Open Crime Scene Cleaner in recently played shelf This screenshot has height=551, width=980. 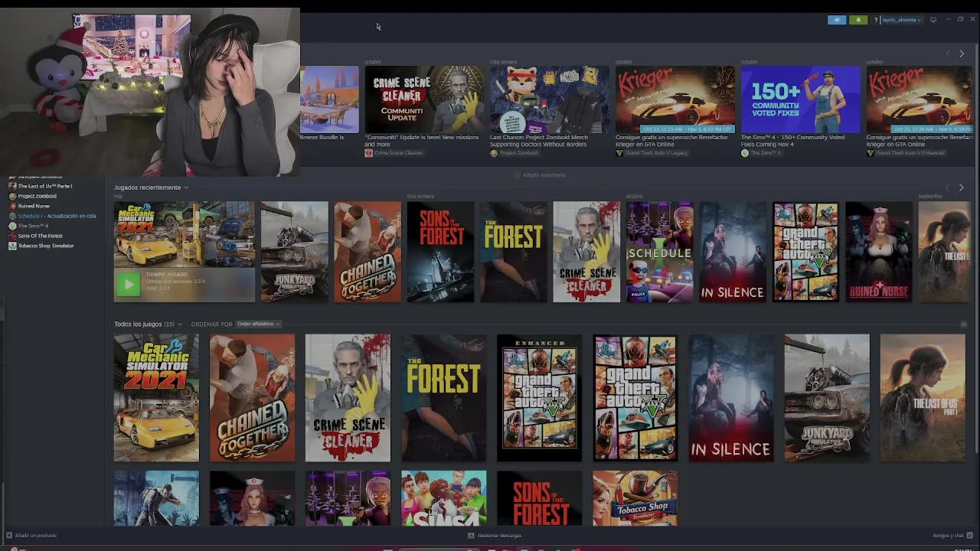click(x=586, y=252)
